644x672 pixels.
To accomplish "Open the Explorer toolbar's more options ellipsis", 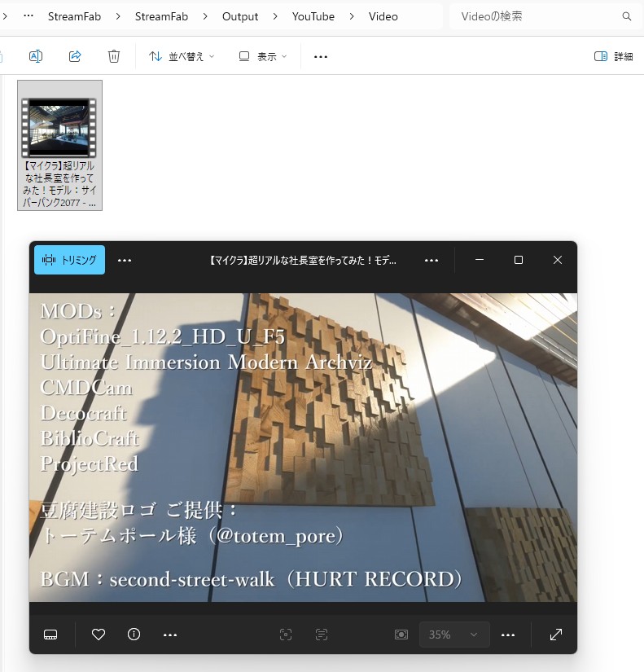I will point(321,56).
